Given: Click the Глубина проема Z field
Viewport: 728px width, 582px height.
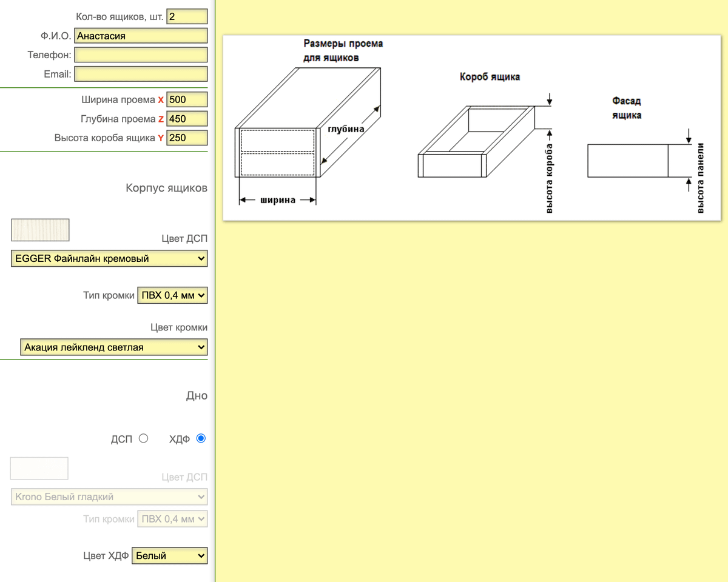Looking at the screenshot, I should click(187, 119).
